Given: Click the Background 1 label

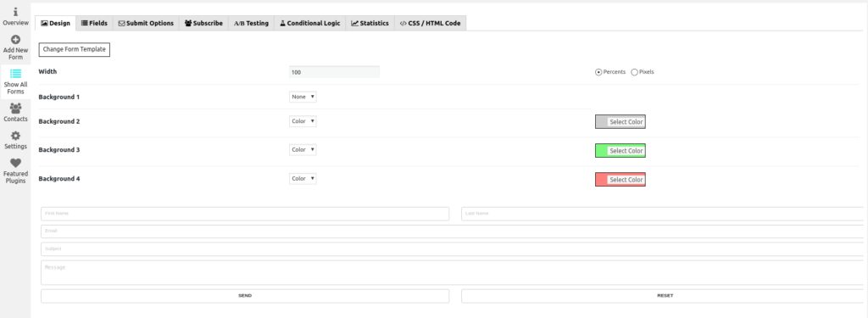Looking at the screenshot, I should point(59,97).
